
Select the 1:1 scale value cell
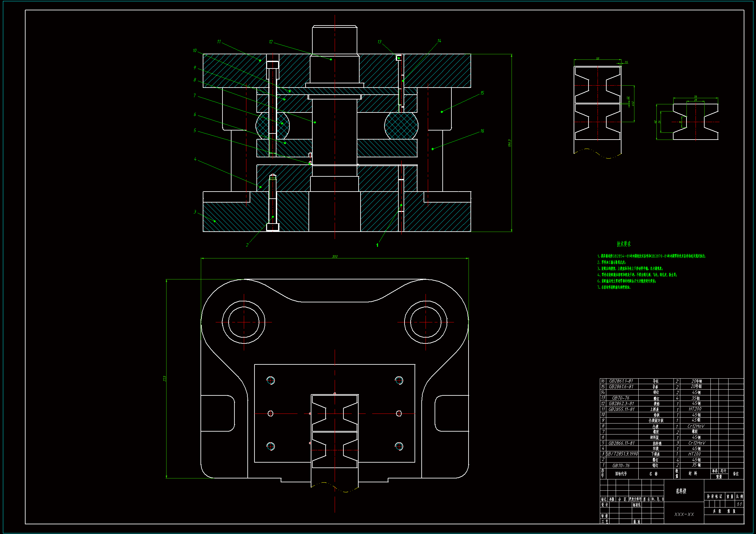pyautogui.click(x=740, y=504)
